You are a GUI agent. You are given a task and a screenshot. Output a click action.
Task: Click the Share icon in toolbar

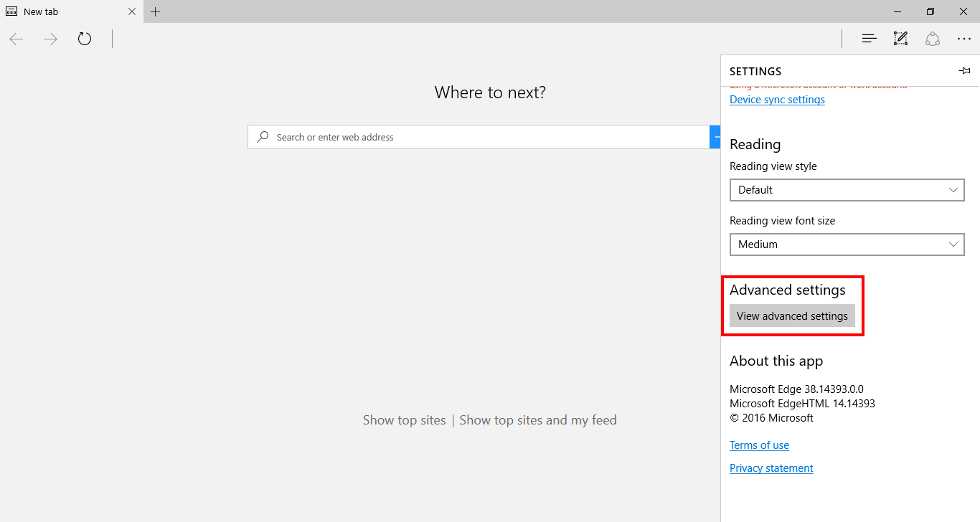click(x=933, y=39)
